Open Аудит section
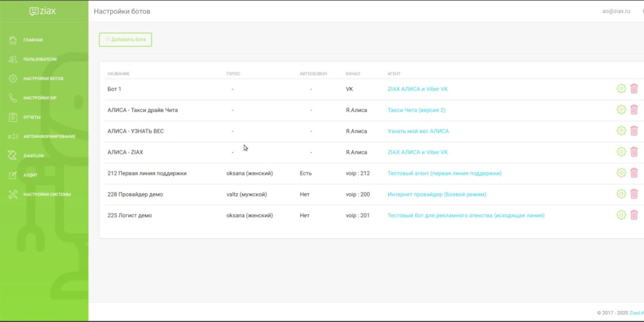The image size is (644, 322). pos(30,175)
